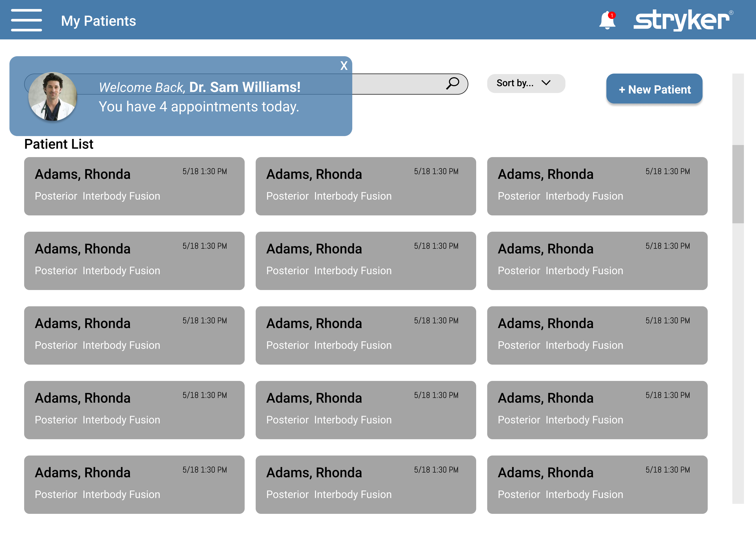Click Dr. Sam Williams profile photo
Image resolution: width=756 pixels, height=538 pixels.
coord(52,96)
